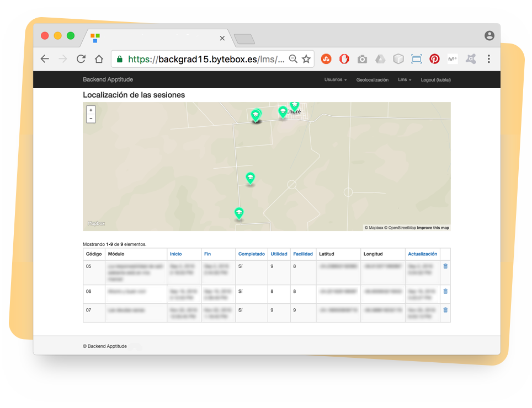Click the '© Backend Apptitude' footer text
The width and height of the screenshot is (532, 408).
tap(105, 346)
